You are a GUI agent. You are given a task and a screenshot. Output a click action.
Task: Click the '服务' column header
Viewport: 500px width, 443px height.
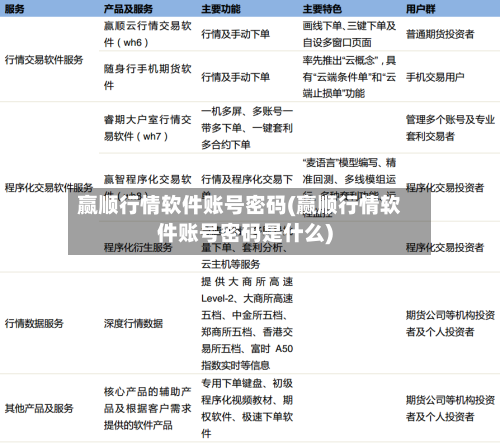tap(14, 9)
